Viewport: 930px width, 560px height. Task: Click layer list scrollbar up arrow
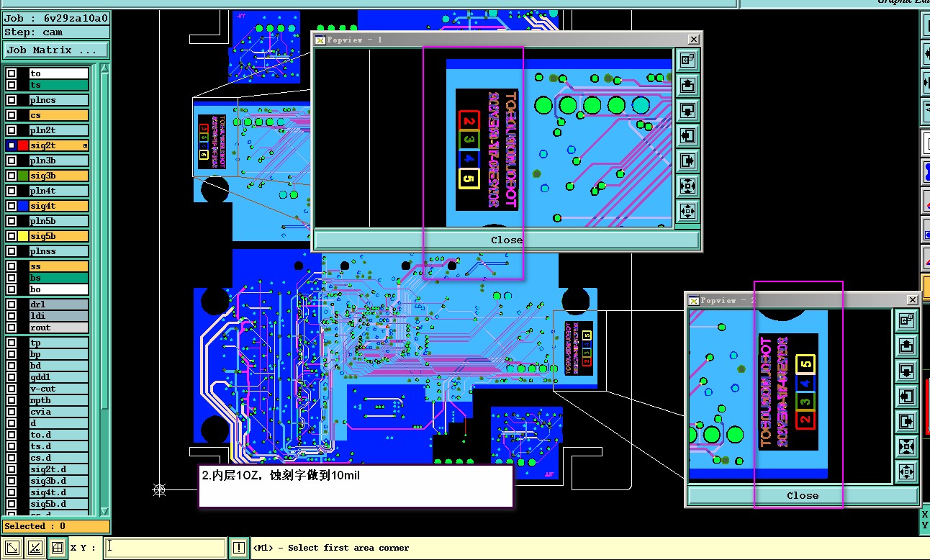[x=105, y=70]
